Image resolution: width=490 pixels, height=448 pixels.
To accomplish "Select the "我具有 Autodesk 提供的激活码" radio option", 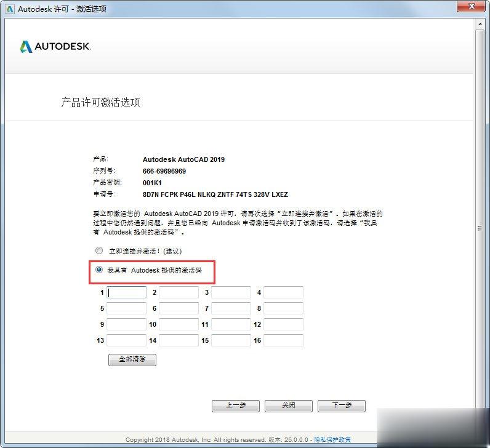I will coord(99,270).
